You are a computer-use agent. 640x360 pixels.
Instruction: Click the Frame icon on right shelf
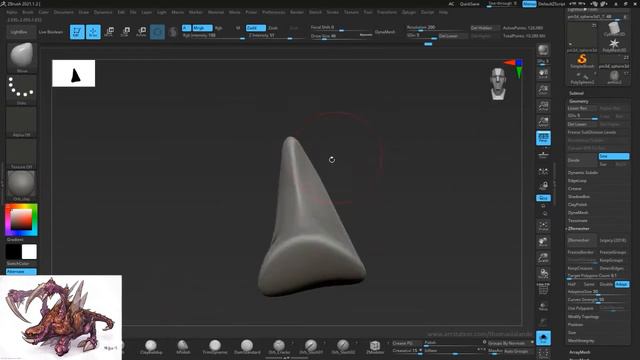click(543, 226)
